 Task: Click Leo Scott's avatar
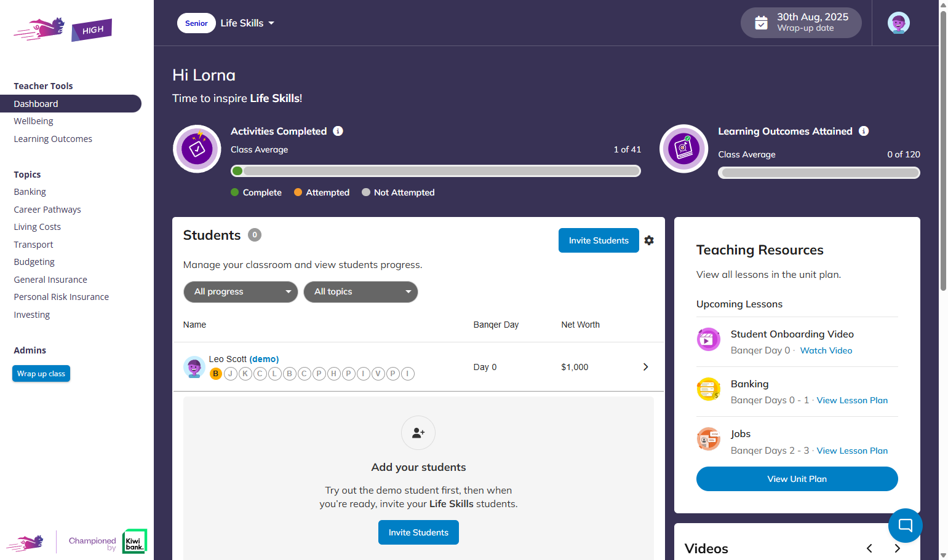[194, 367]
